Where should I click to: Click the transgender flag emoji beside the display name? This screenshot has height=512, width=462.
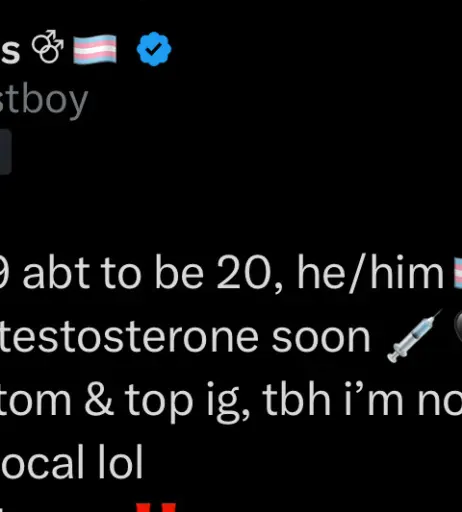[x=95, y=49]
